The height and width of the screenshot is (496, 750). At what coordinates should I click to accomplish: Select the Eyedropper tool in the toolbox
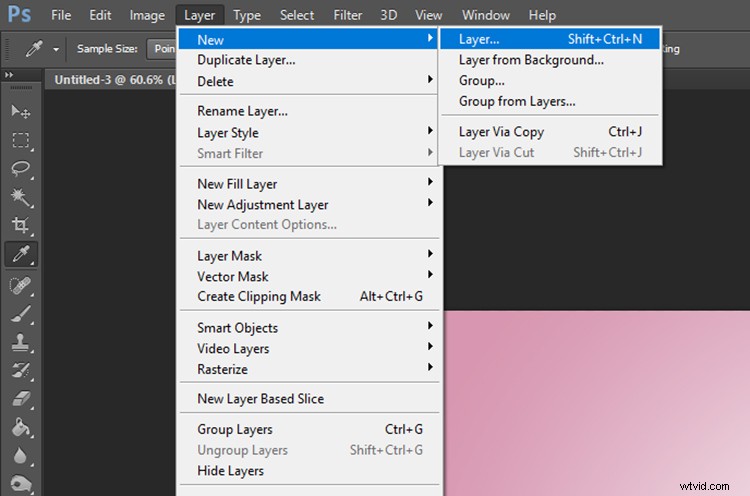click(21, 254)
